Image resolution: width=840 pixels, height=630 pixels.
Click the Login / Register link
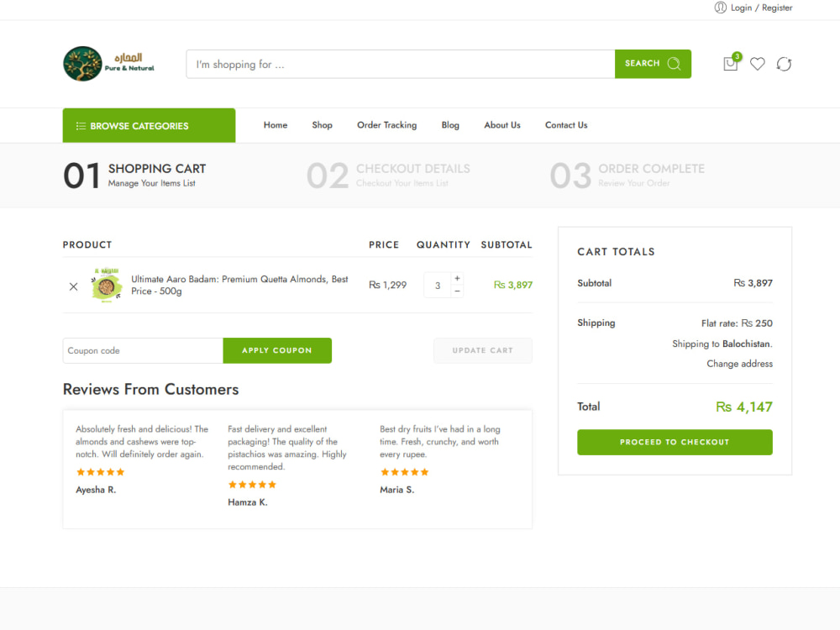761,8
